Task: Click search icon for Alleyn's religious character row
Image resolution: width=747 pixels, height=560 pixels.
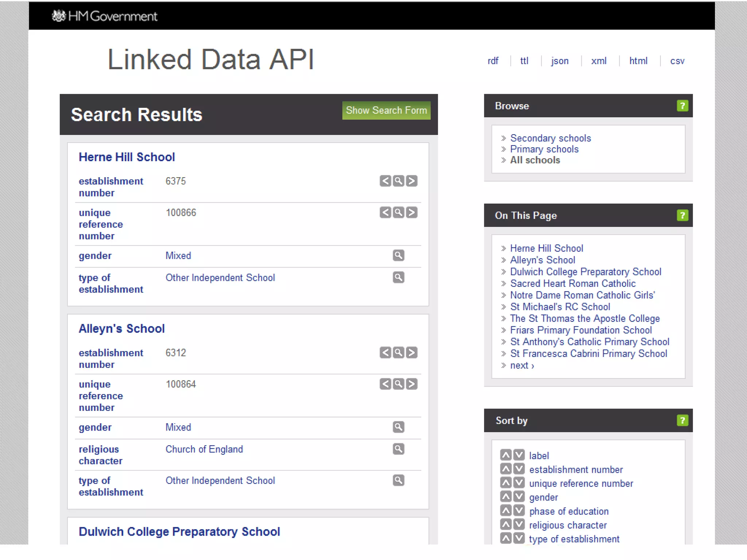Action: 398,449
